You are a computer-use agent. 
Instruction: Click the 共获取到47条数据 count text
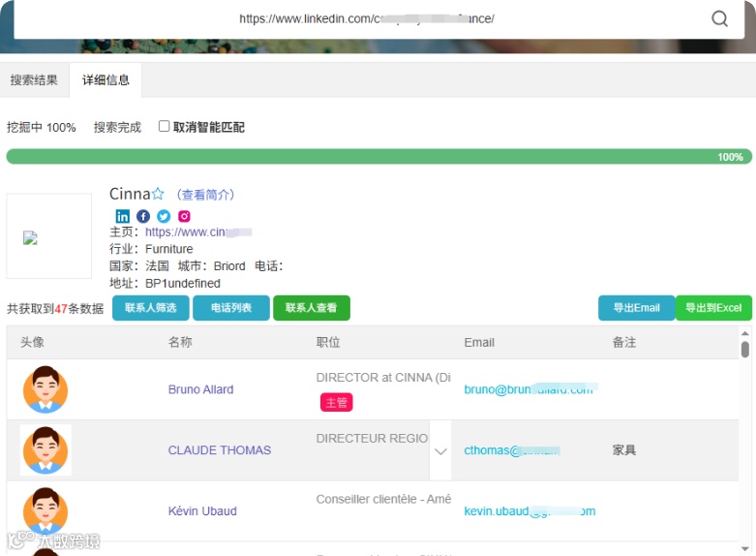[x=55, y=308]
